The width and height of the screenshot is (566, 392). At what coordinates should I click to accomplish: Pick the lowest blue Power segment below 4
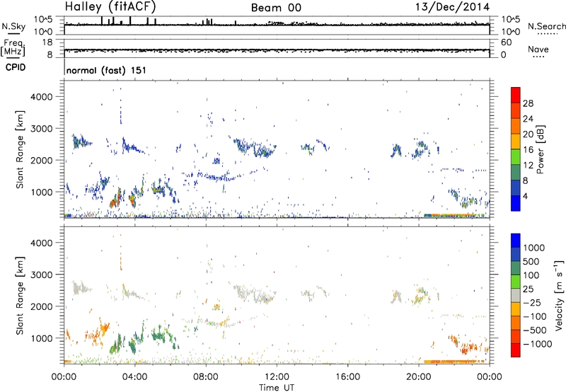(x=516, y=203)
